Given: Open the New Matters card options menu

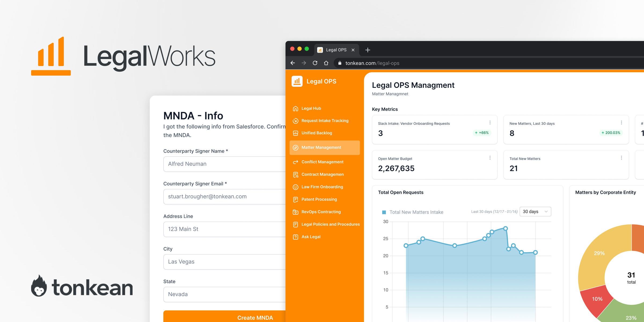Looking at the screenshot, I should (621, 123).
